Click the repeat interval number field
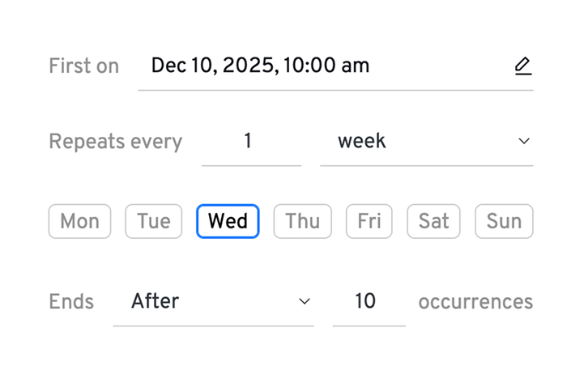The width and height of the screenshot is (588, 379). (x=250, y=142)
